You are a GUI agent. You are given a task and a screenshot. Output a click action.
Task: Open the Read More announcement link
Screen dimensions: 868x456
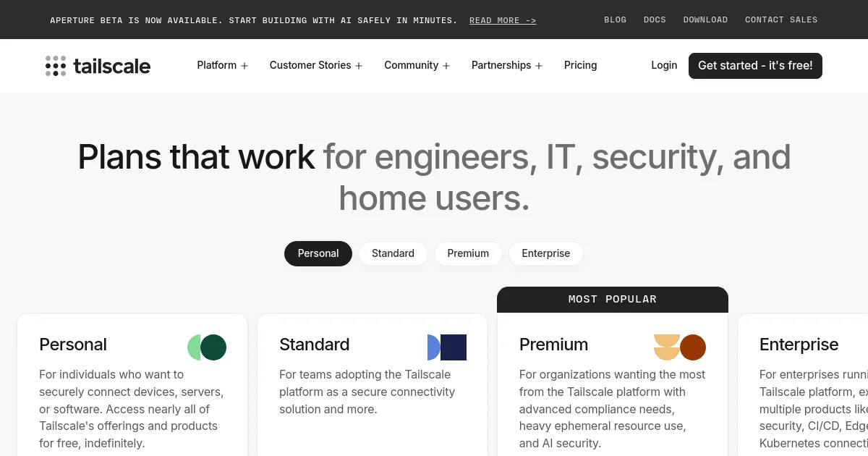(503, 20)
